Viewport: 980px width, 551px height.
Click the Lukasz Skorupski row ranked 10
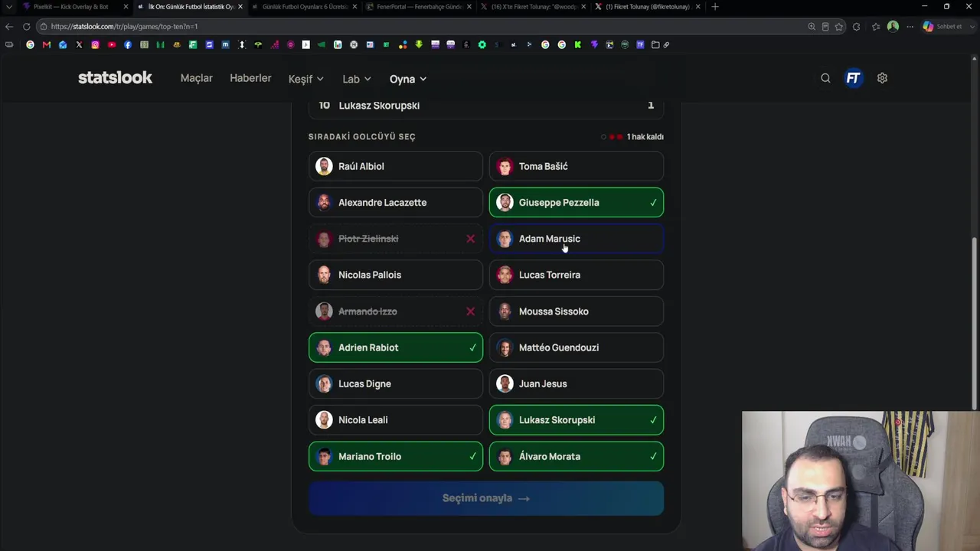[486, 106]
